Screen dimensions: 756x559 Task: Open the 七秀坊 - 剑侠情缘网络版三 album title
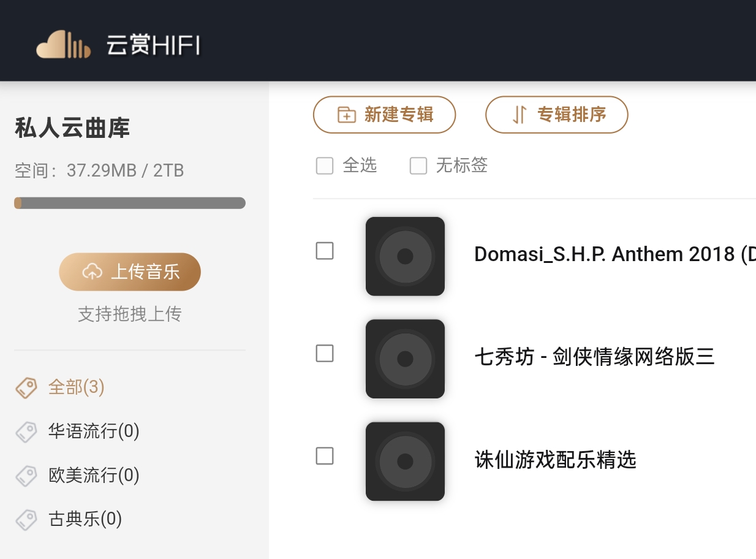(x=594, y=357)
